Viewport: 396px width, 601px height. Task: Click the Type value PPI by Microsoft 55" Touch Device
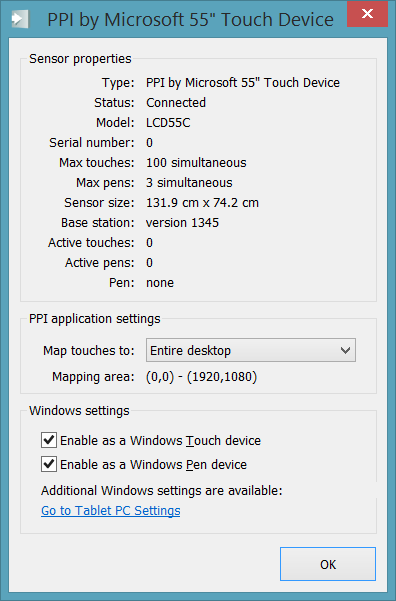[243, 83]
